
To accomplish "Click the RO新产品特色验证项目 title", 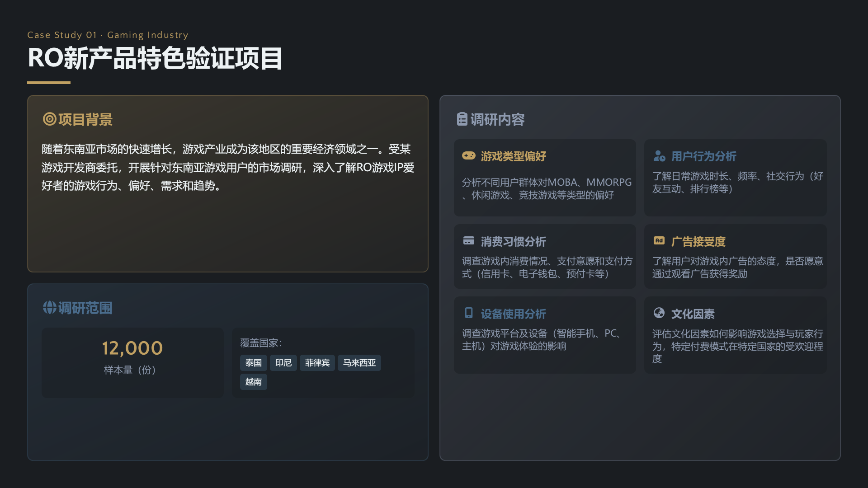I will [x=155, y=59].
